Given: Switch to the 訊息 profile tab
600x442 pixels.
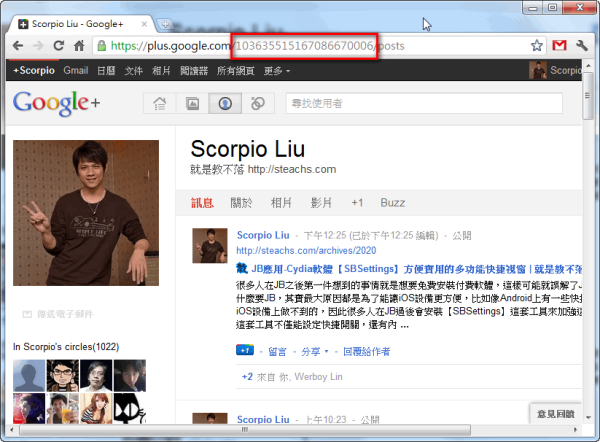Looking at the screenshot, I should (202, 202).
